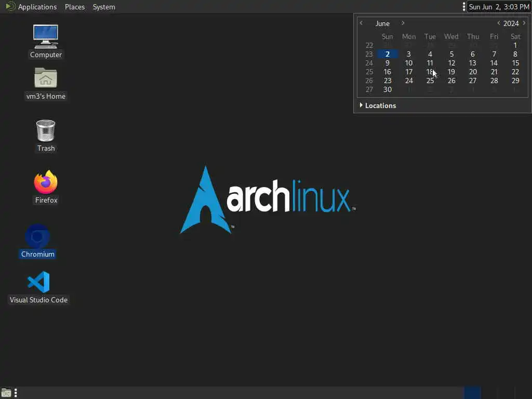Go to next year after 2024
Viewport: 532px width, 399px height.
[524, 23]
